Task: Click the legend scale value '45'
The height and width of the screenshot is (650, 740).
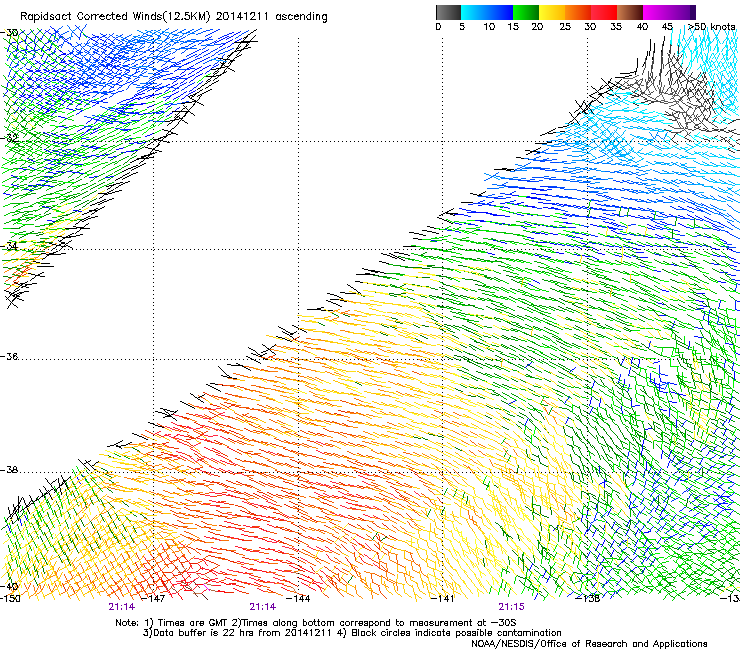Action: (667, 27)
